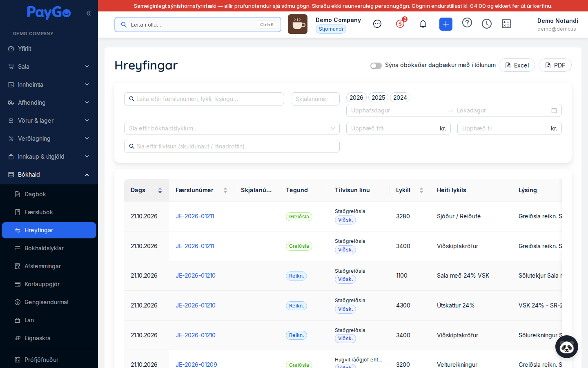Sort the table by Dags column
588x368 pixels.
pos(147,190)
